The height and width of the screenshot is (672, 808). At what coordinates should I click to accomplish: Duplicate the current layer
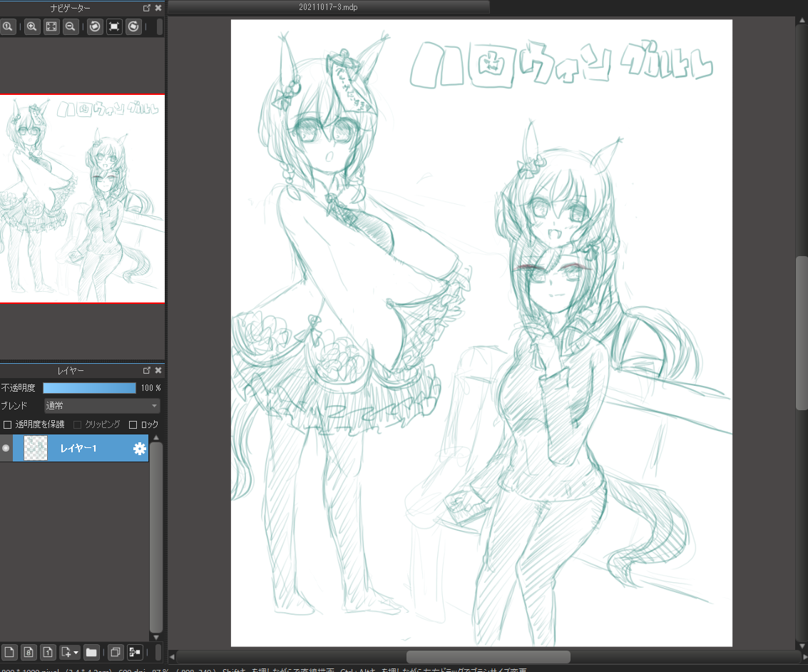(114, 652)
